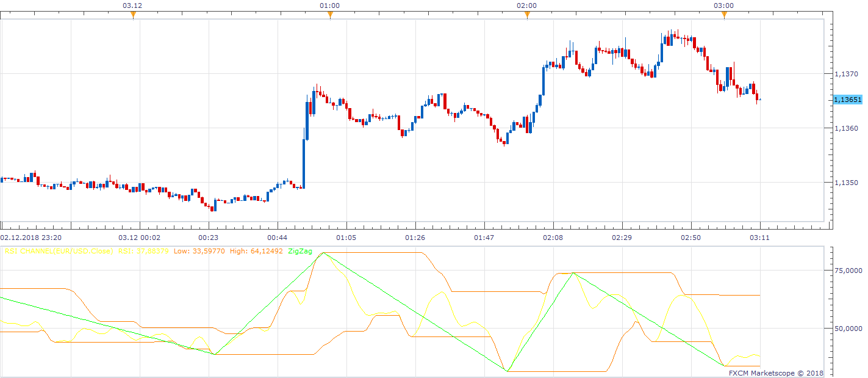Click the Low: 33,59770 legend entry

[x=199, y=251]
